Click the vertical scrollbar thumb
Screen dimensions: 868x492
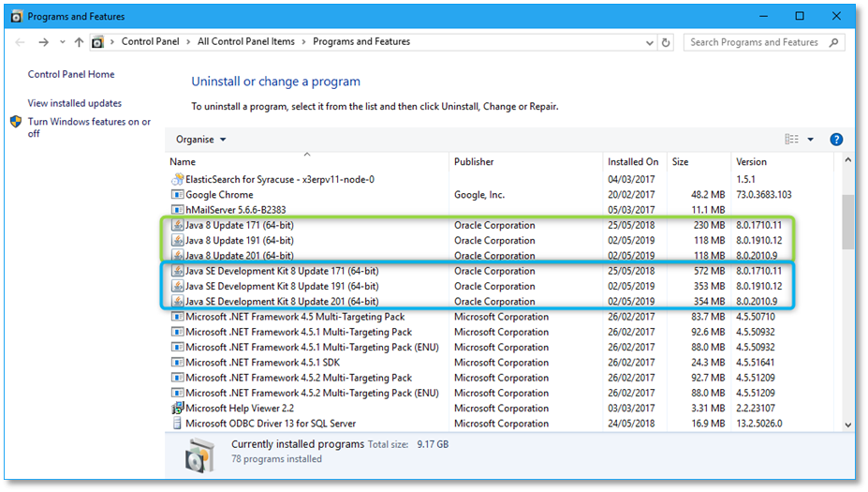coord(848,222)
